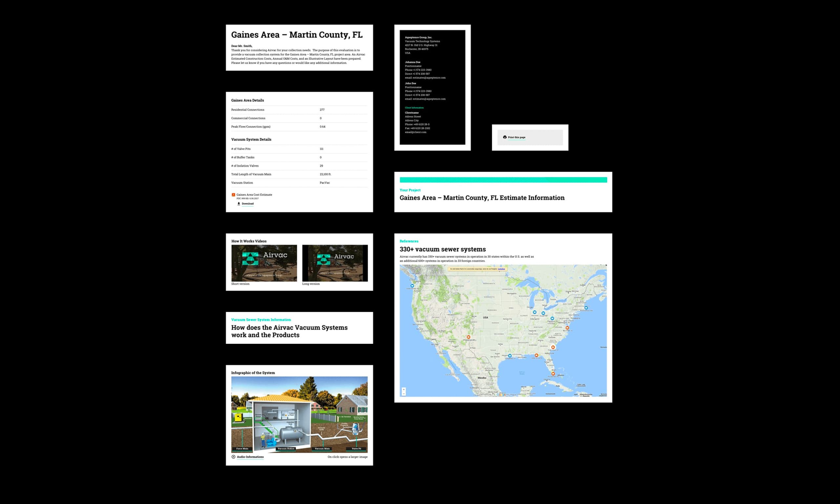The height and width of the screenshot is (504, 840).
Task: Click the 'Dear Mr. Smith,' salutation
Action: [242, 46]
